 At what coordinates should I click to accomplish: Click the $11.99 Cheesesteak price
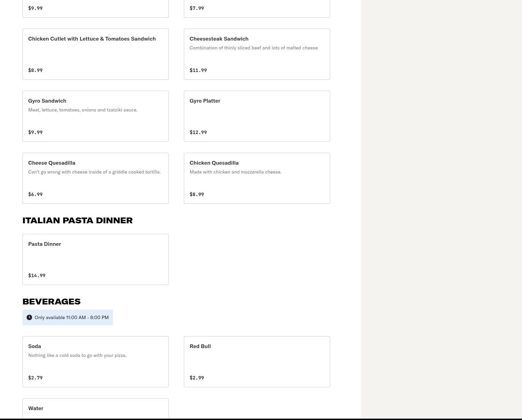pyautogui.click(x=198, y=70)
